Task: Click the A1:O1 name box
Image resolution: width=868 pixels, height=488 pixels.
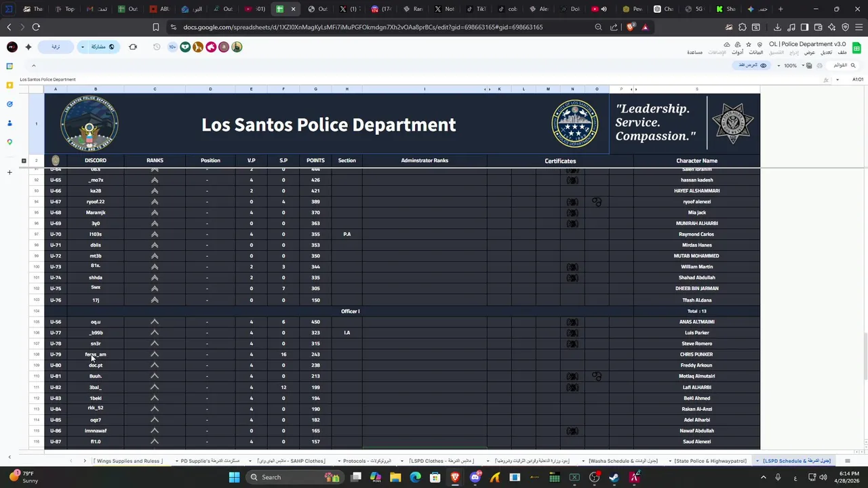Action: tap(857, 79)
